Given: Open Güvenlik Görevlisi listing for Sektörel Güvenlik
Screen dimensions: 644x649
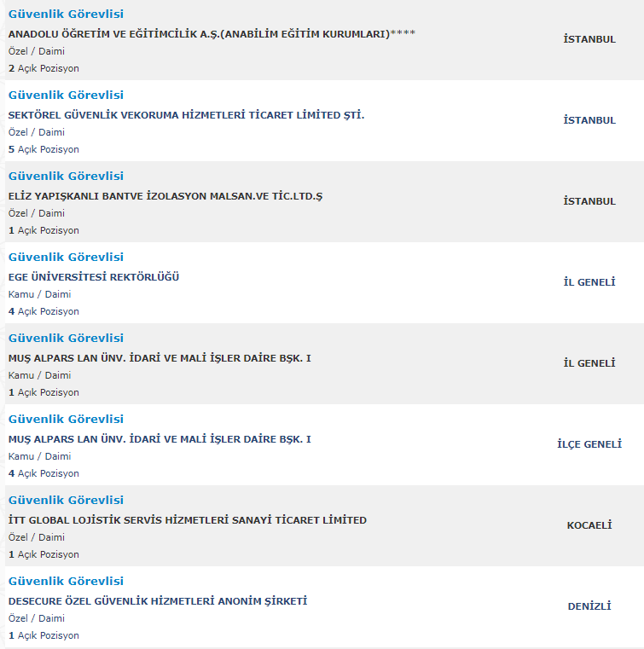Looking at the screenshot, I should (66, 96).
